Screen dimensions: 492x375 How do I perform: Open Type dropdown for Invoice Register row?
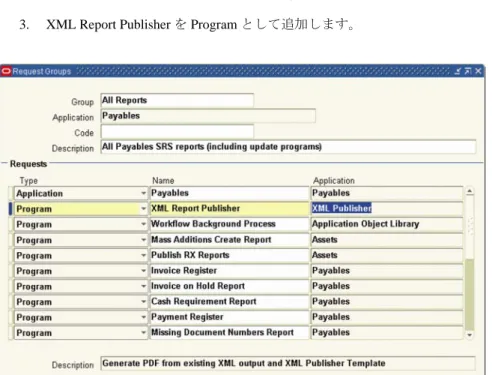pyautogui.click(x=143, y=271)
